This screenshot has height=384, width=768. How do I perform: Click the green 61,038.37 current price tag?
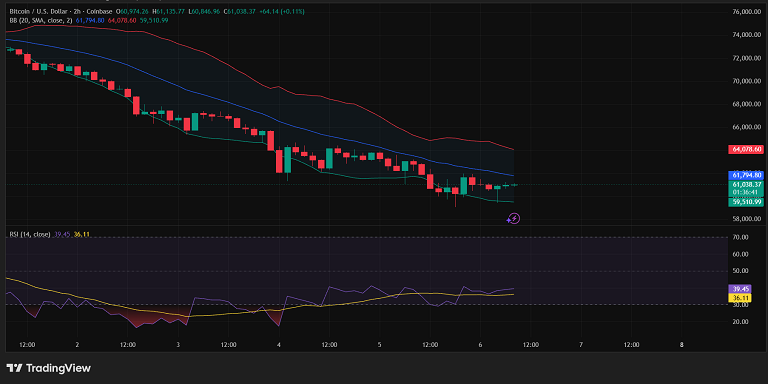(x=746, y=188)
